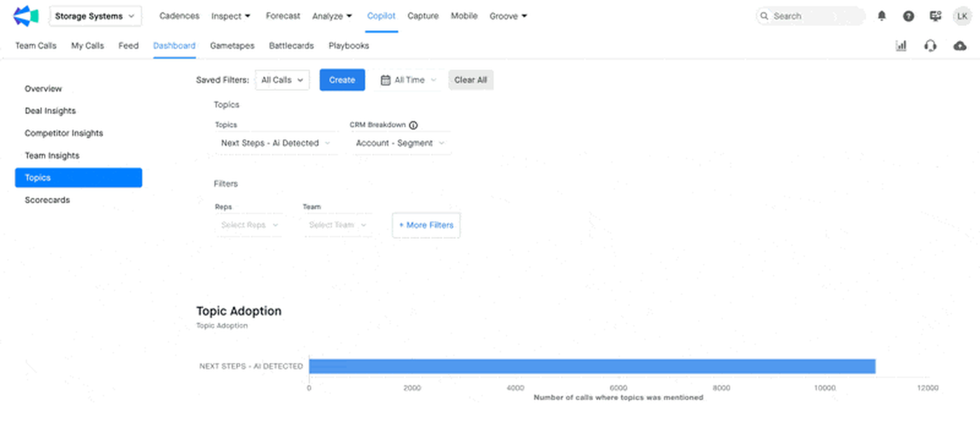Image resolution: width=980 pixels, height=428 pixels.
Task: Open Scorecards in the sidebar
Action: tap(48, 200)
